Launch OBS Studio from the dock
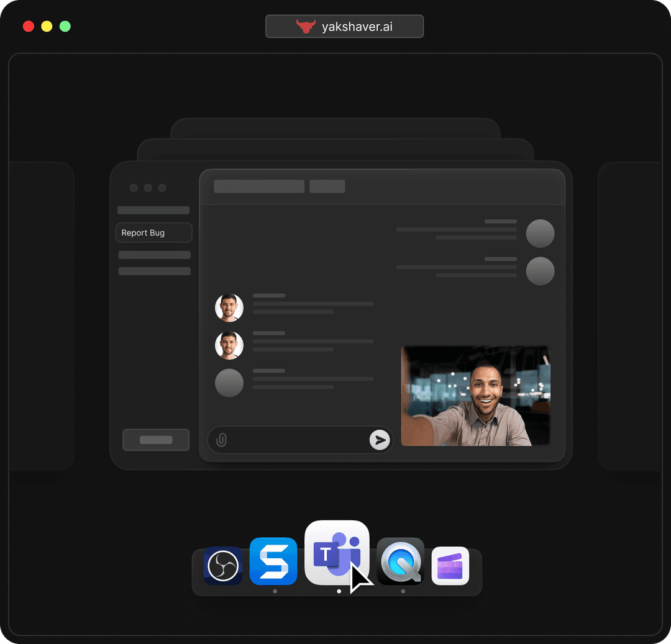This screenshot has height=644, width=671. click(x=222, y=566)
